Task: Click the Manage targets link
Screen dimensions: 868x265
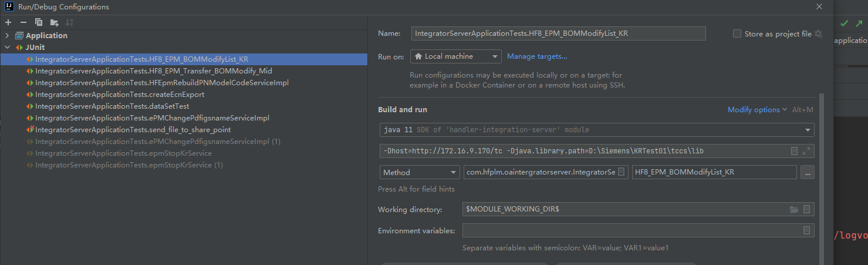Action: coord(537,56)
